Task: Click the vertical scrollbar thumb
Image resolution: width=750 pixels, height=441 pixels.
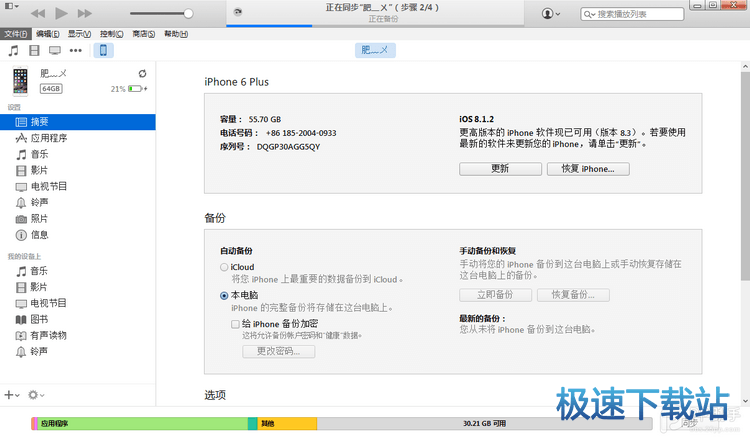Action: (745, 176)
